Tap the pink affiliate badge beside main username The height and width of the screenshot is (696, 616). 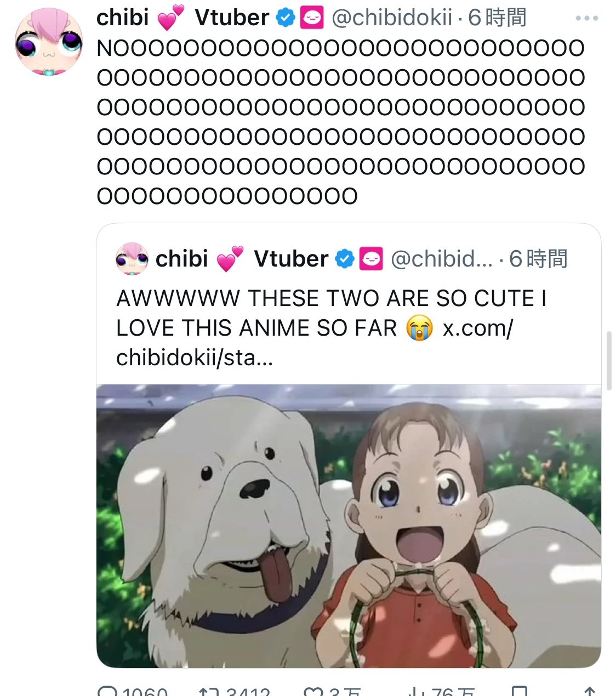pyautogui.click(x=312, y=18)
